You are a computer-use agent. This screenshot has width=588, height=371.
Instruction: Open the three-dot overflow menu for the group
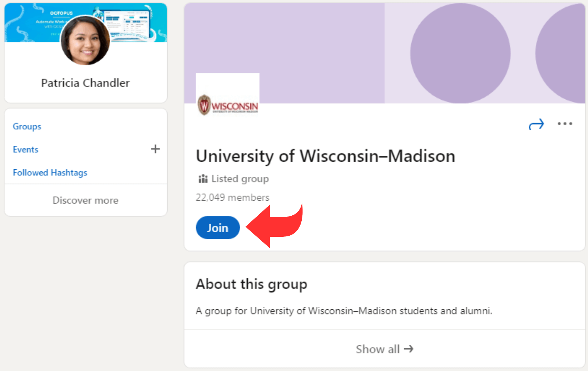(565, 124)
